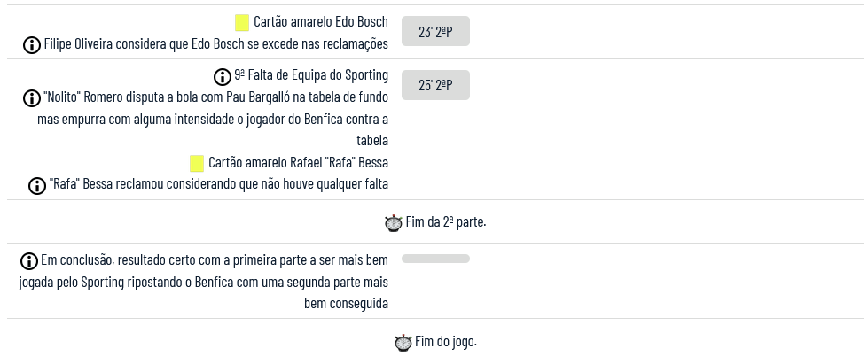Click info icon beside "Rafa" Bessa reclamou
This screenshot has width=868, height=364.
37,185
